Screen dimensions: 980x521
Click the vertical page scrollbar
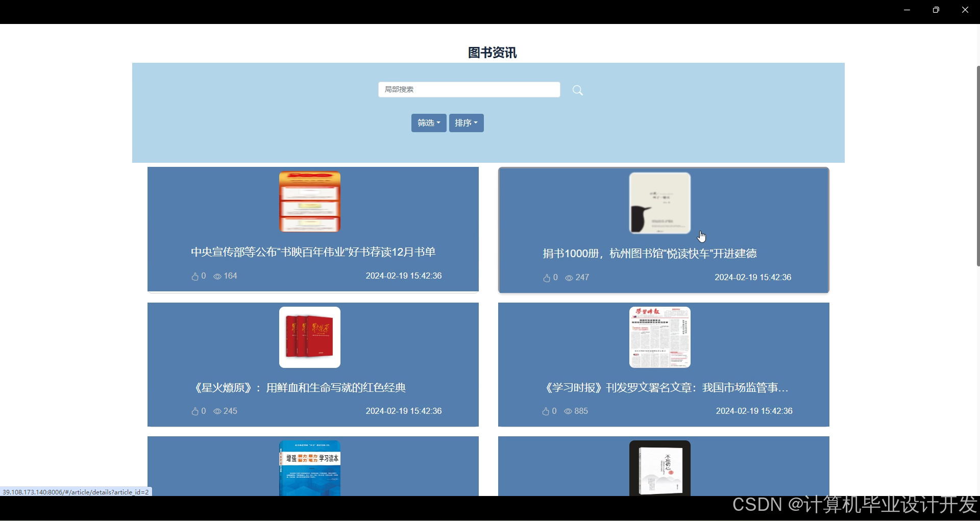click(978, 166)
